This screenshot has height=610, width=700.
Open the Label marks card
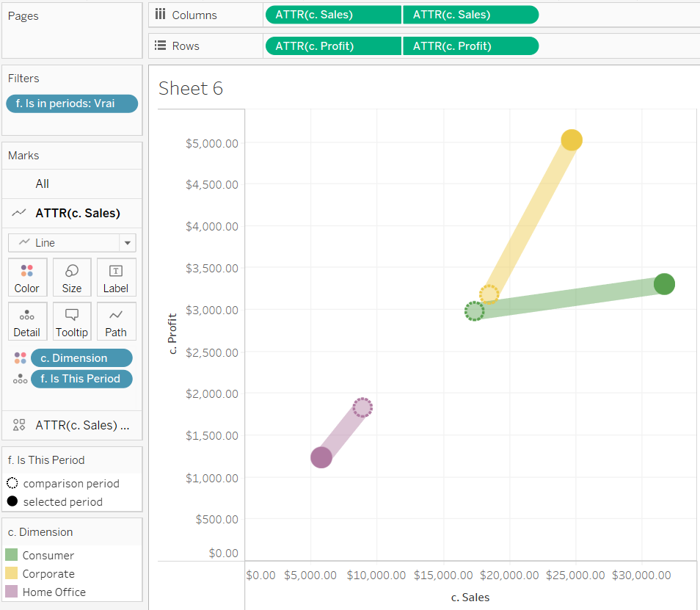(x=116, y=277)
